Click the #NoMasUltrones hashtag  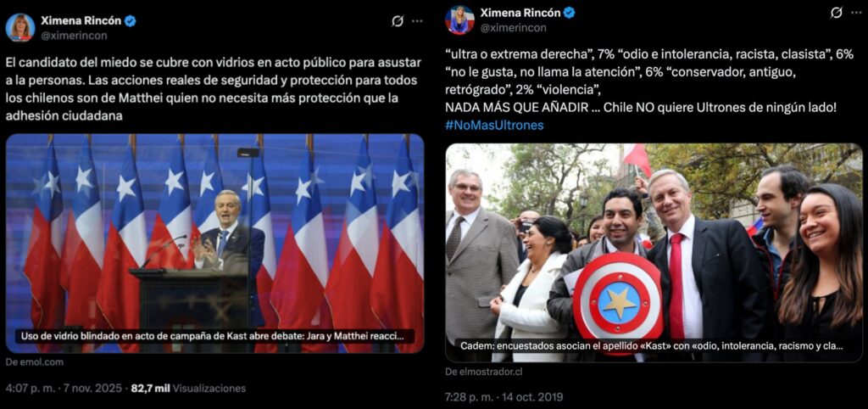pos(494,125)
